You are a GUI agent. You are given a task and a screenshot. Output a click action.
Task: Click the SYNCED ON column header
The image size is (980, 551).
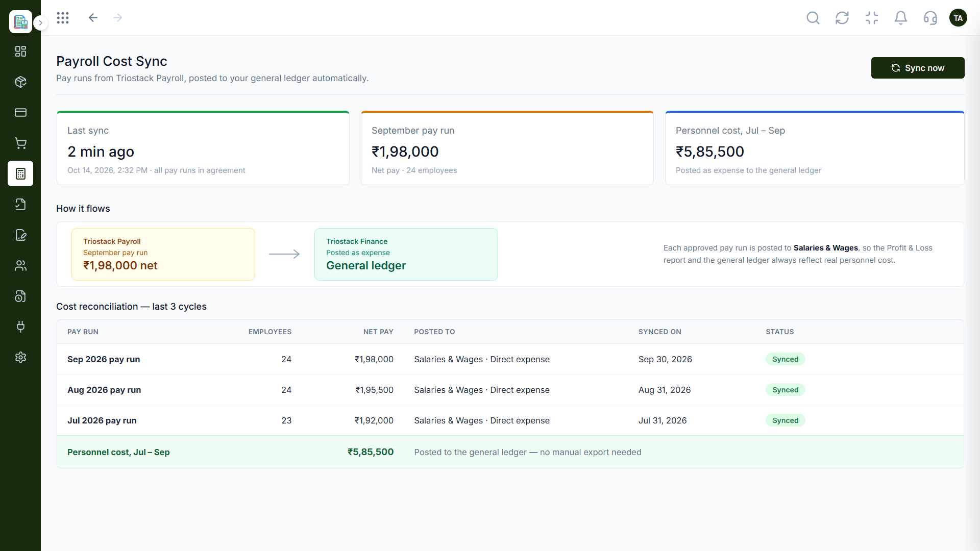tap(659, 332)
